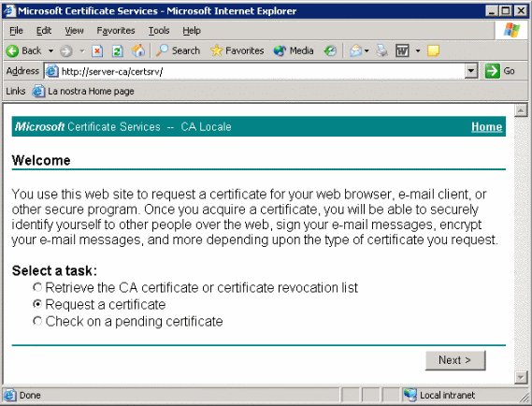
Task: Open the Favorites menu in menu bar
Action: (116, 31)
